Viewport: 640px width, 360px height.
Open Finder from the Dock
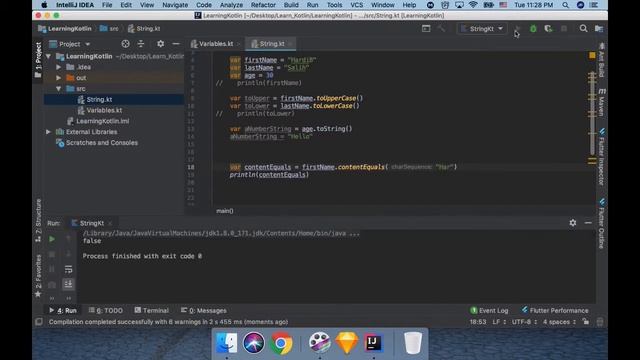(226, 343)
